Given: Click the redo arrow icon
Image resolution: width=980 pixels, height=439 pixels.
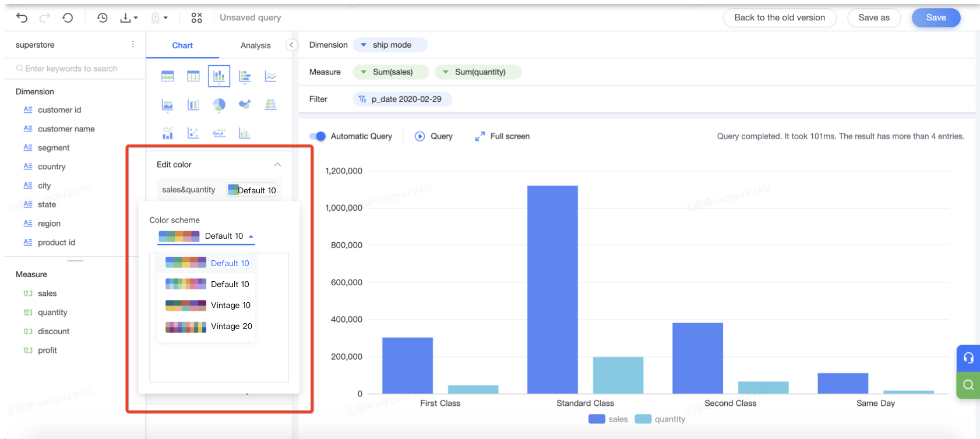Looking at the screenshot, I should [44, 17].
